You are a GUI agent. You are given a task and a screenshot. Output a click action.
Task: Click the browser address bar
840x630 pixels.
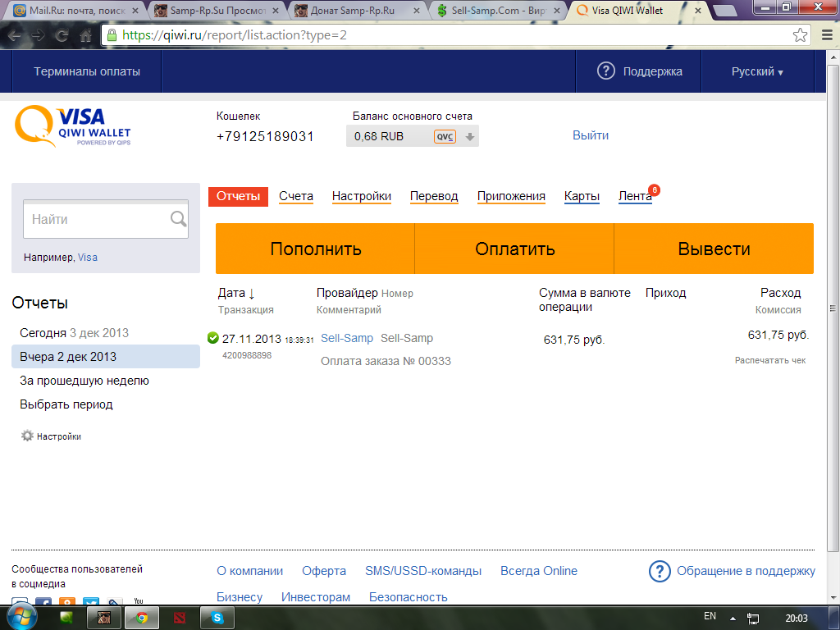(455, 35)
